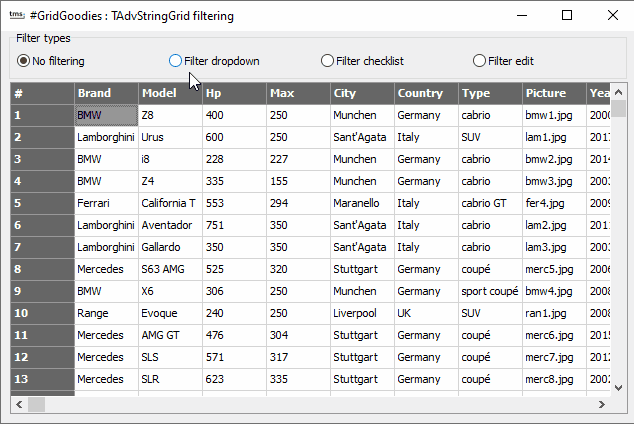Click the SLS model cell
634x426 pixels.
[170, 357]
